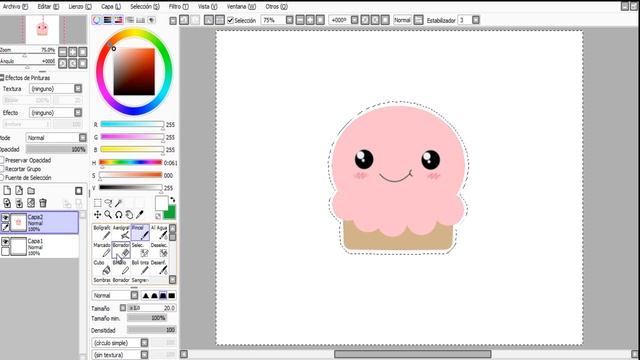Open the Archivo menu
This screenshot has height=360, width=640.
click(16, 7)
